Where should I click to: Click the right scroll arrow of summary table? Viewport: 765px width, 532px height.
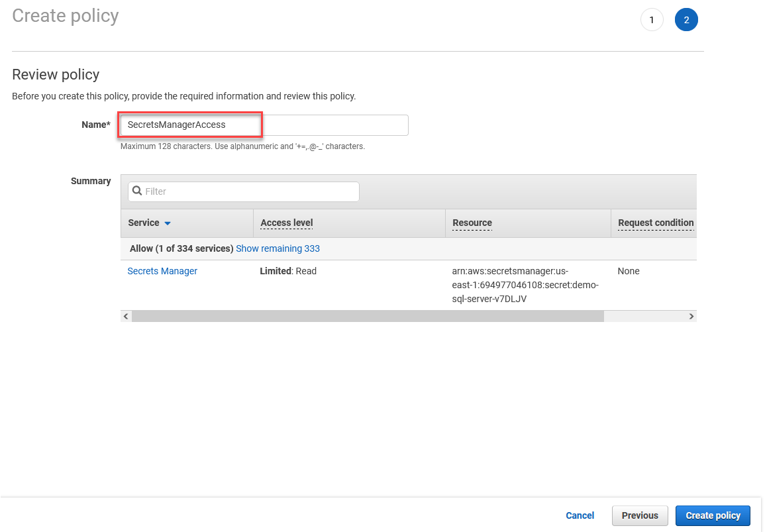tap(691, 316)
